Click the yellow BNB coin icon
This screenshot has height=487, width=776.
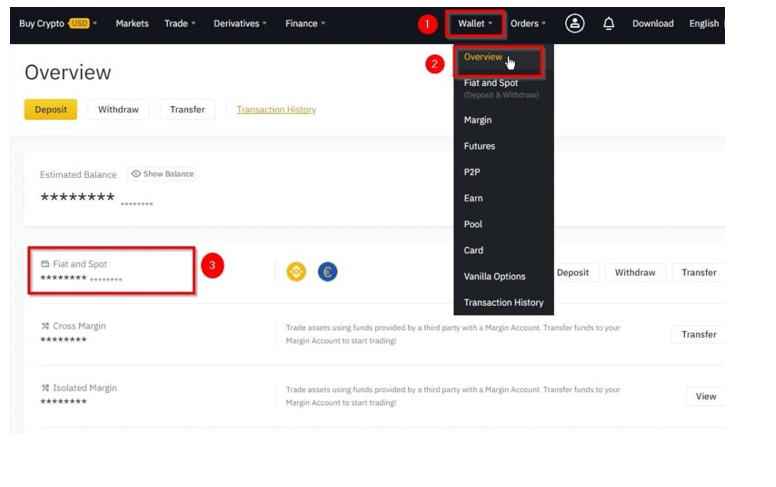296,272
